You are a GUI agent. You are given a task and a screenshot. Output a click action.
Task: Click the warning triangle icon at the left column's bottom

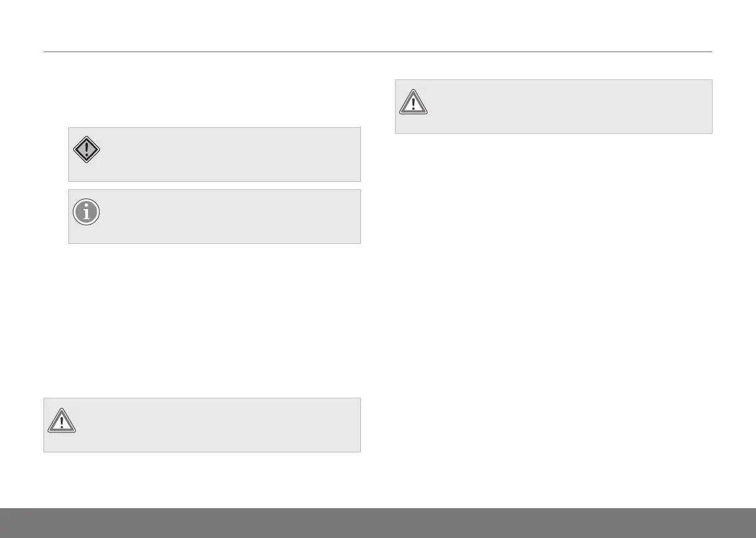pyautogui.click(x=61, y=420)
